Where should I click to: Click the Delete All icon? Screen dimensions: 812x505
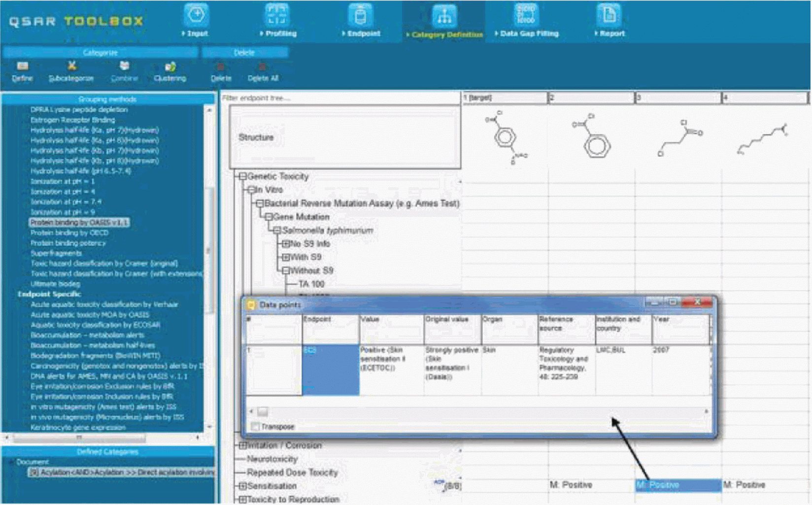pyautogui.click(x=263, y=67)
